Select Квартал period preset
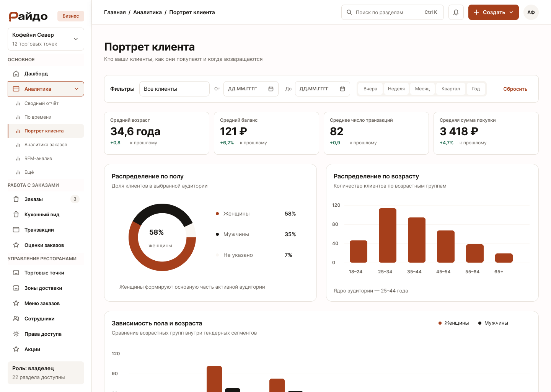The image size is (551, 392). point(451,89)
